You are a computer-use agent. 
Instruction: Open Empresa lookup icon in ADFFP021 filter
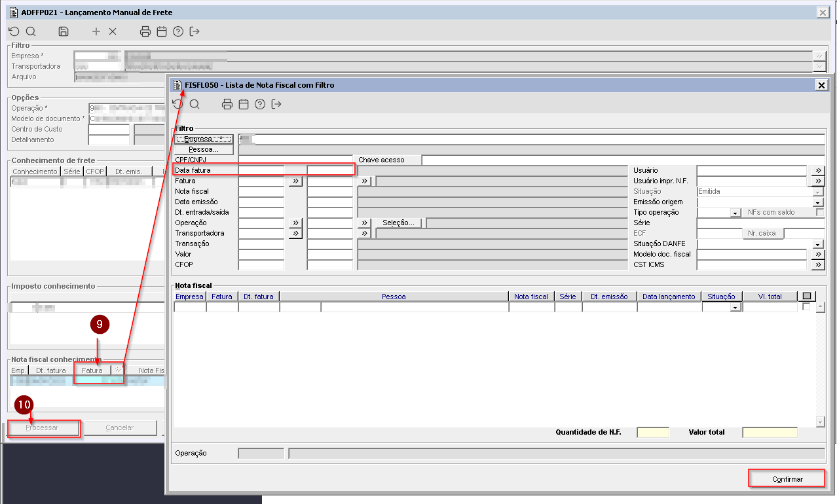(x=819, y=56)
